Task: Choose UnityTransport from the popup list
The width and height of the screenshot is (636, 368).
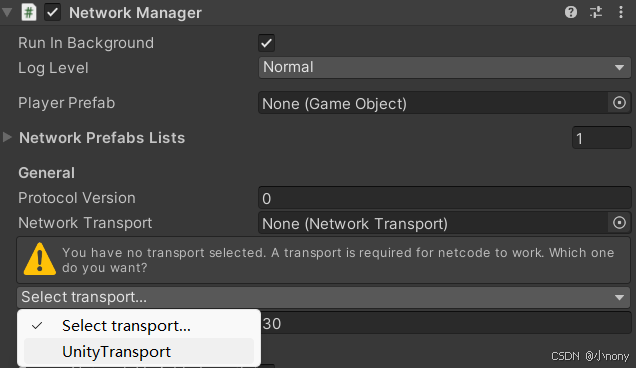Action: 139,351
